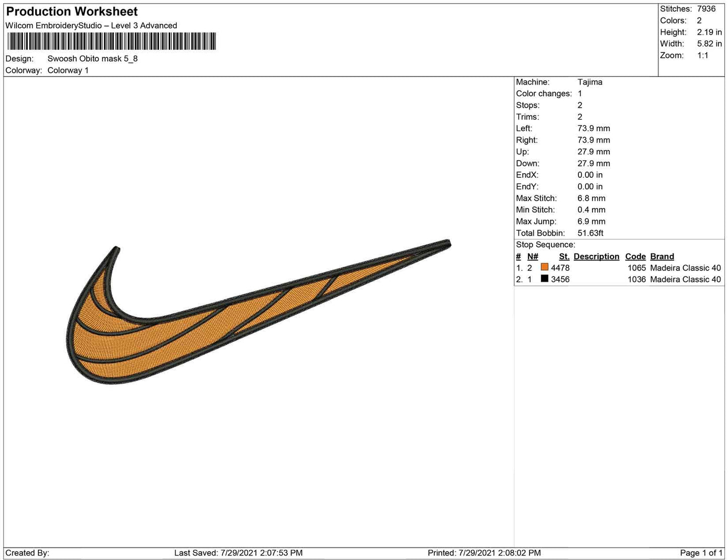Click the "Down:" value "27.9 mm"
The height and width of the screenshot is (560, 728).
[593, 164]
